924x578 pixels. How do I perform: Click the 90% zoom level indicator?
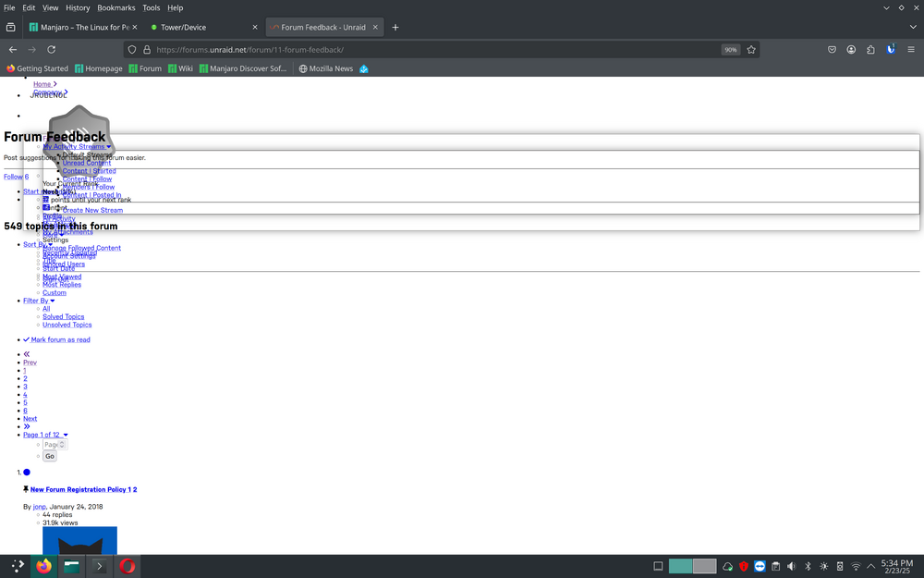pyautogui.click(x=731, y=50)
